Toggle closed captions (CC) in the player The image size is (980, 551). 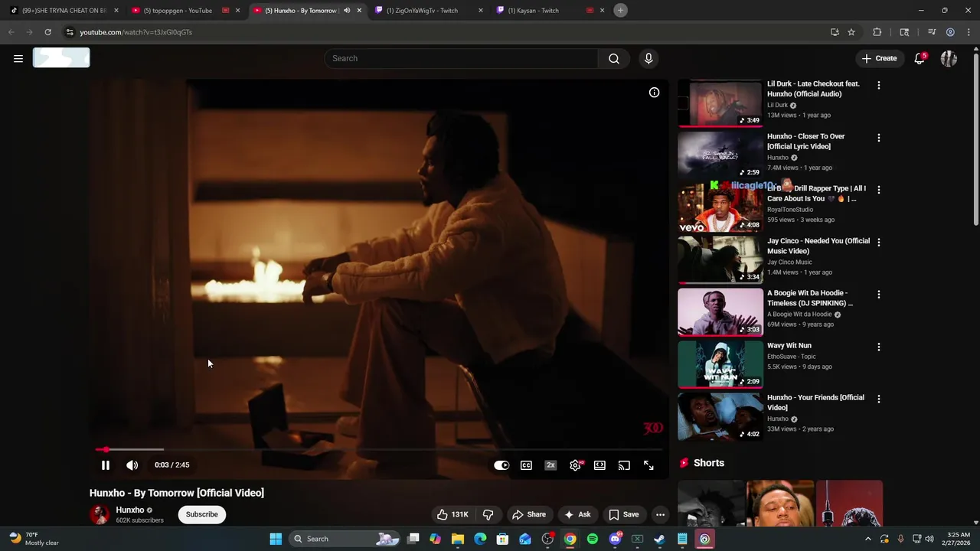[x=526, y=465]
